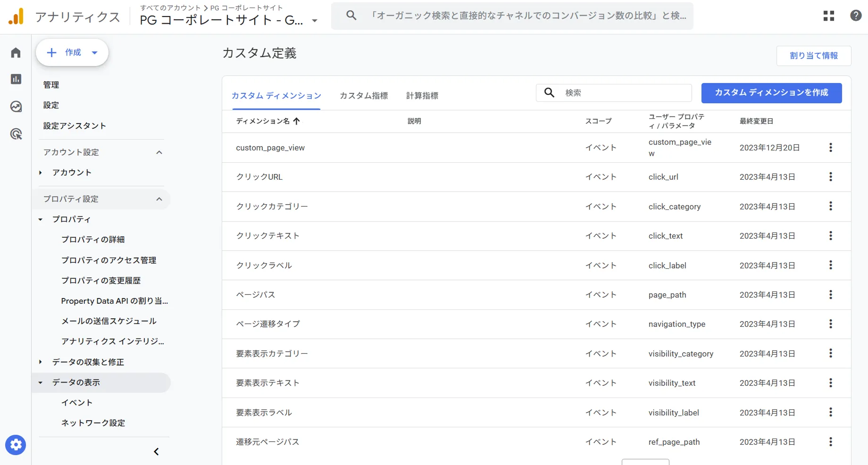Open more options for クリックラベル row
The image size is (868, 465).
coord(831,265)
